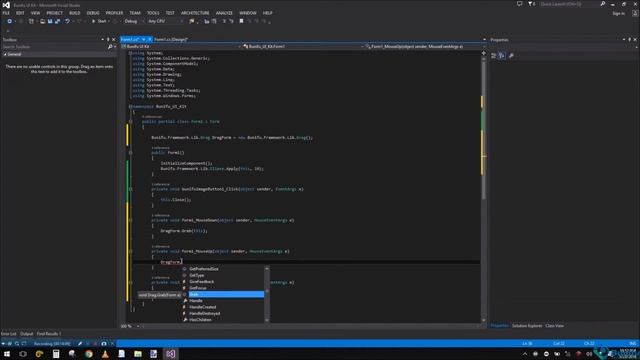This screenshot has height=360, width=640.
Task: Open the Output tab
Action: 27,334
